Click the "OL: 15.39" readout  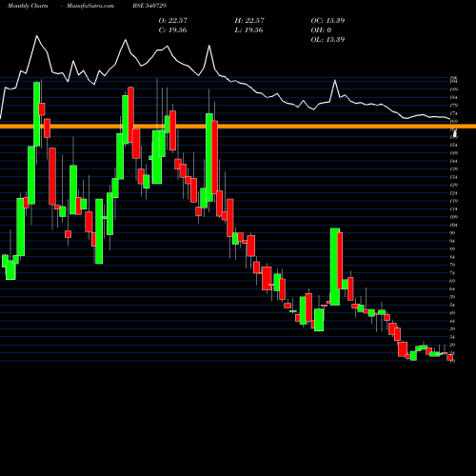click(327, 39)
